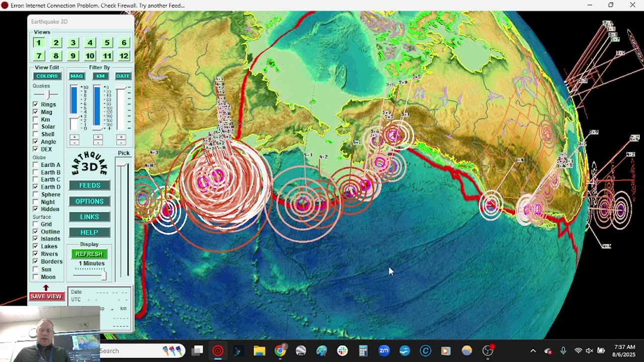Open File Explorer from the taskbar
644x362 pixels.
pyautogui.click(x=259, y=350)
